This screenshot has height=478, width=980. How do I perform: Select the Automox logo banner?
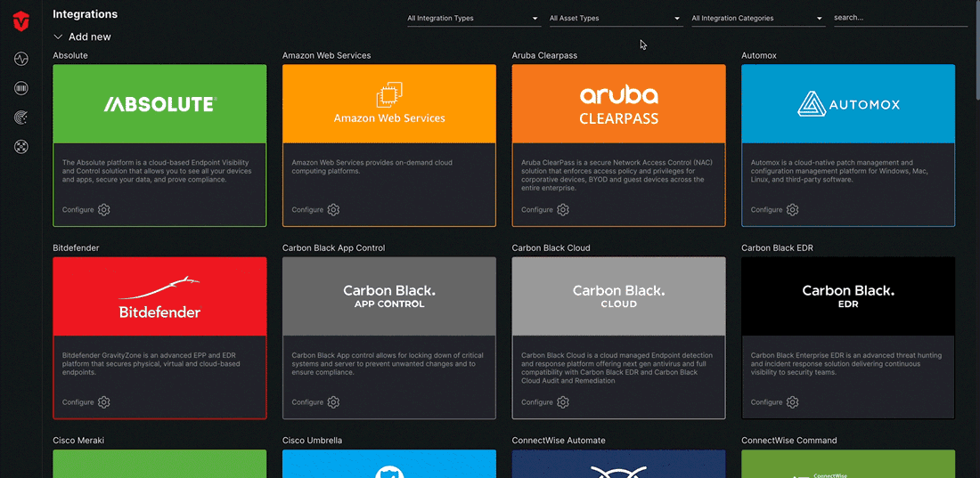[848, 104]
